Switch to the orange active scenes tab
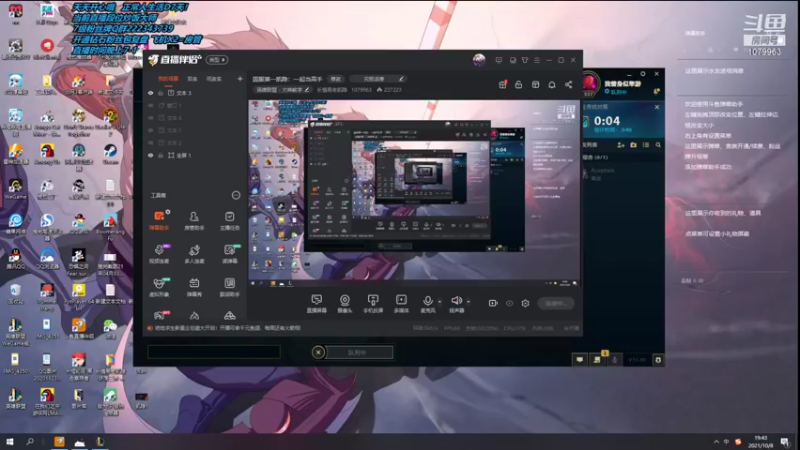Image resolution: width=800 pixels, height=450 pixels. [x=168, y=79]
